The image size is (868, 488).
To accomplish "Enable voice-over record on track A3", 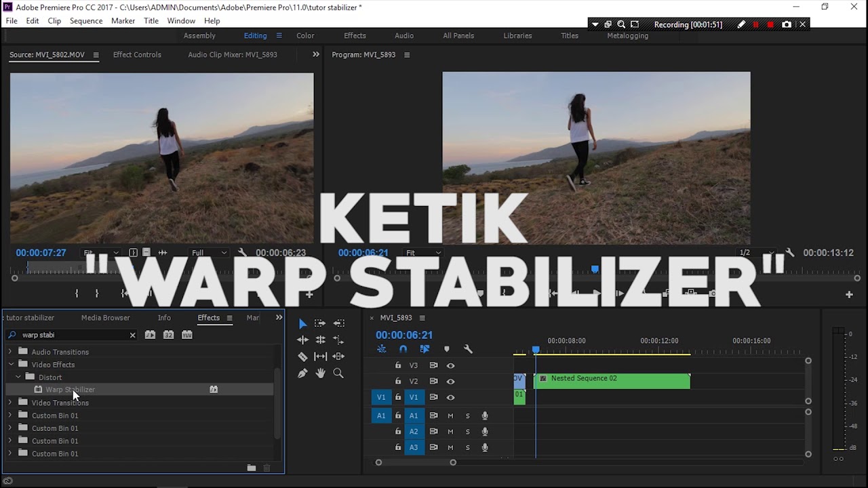I will (x=485, y=447).
